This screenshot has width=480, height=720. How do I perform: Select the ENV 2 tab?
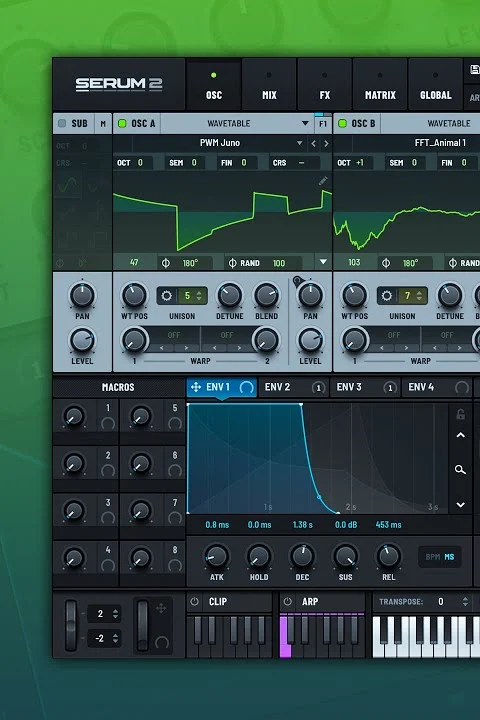click(293, 388)
